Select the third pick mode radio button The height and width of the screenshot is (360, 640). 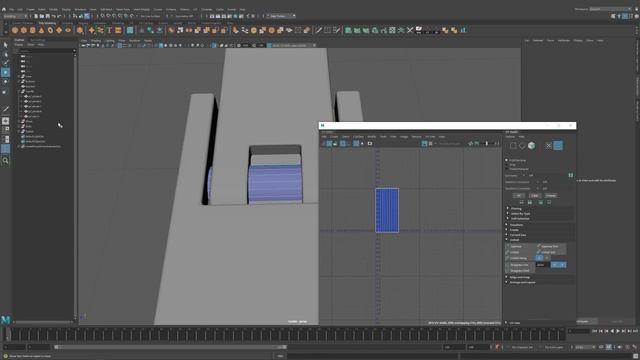coord(507,169)
